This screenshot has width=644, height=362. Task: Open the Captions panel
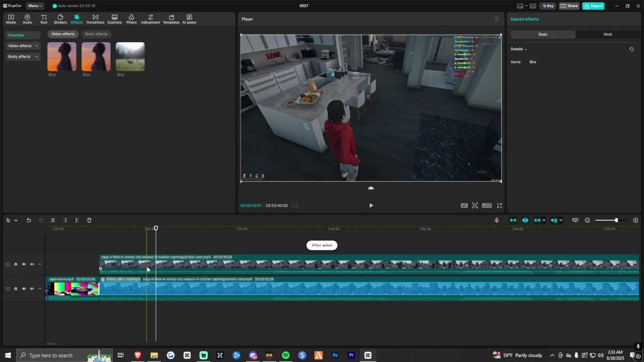[114, 19]
